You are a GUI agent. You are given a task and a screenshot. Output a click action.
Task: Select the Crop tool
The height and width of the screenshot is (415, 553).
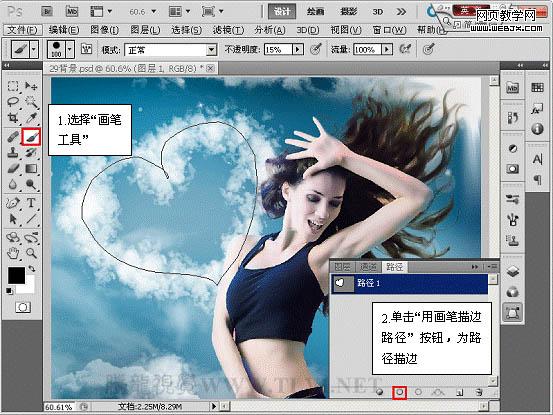pos(13,118)
